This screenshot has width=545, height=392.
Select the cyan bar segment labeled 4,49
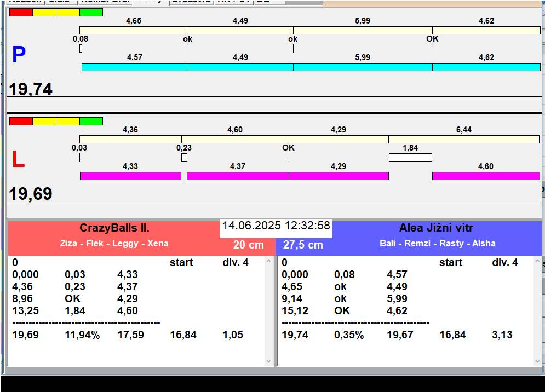[x=240, y=67]
